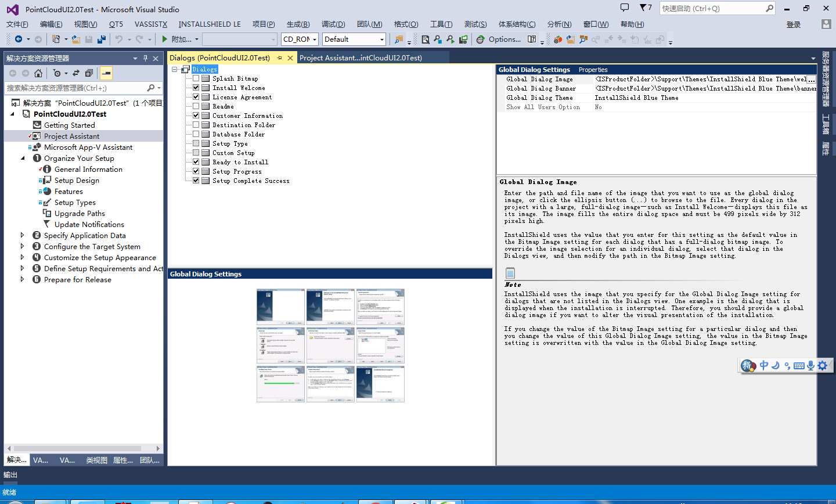836x504 pixels.
Task: Switch to the 类视图 bottom tab
Action: [x=97, y=460]
